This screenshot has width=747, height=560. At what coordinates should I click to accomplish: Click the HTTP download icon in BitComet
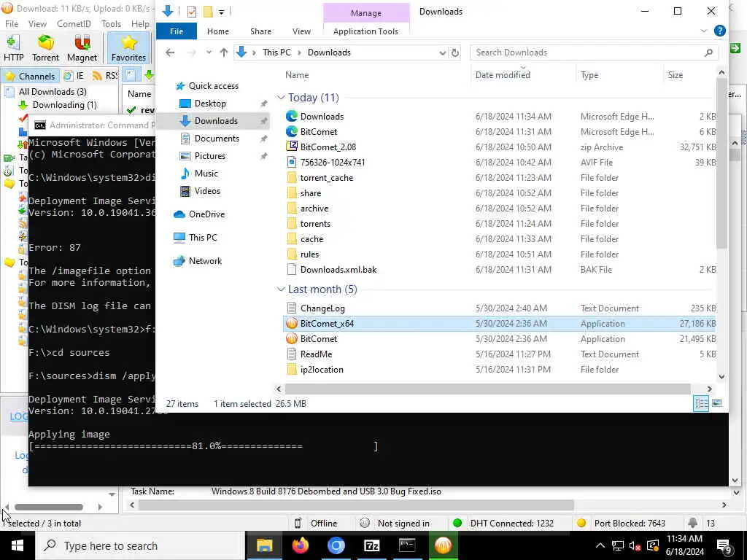click(x=13, y=47)
